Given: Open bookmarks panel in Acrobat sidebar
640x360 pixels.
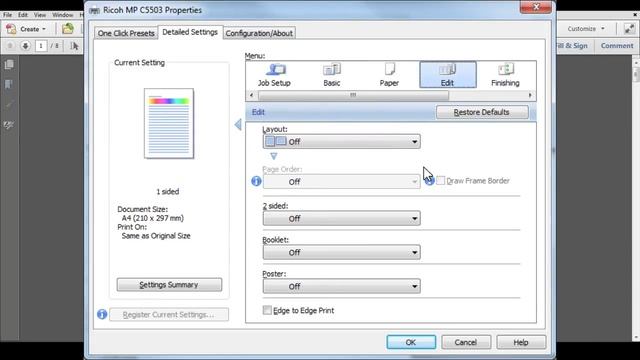Looking at the screenshot, I should (9, 84).
